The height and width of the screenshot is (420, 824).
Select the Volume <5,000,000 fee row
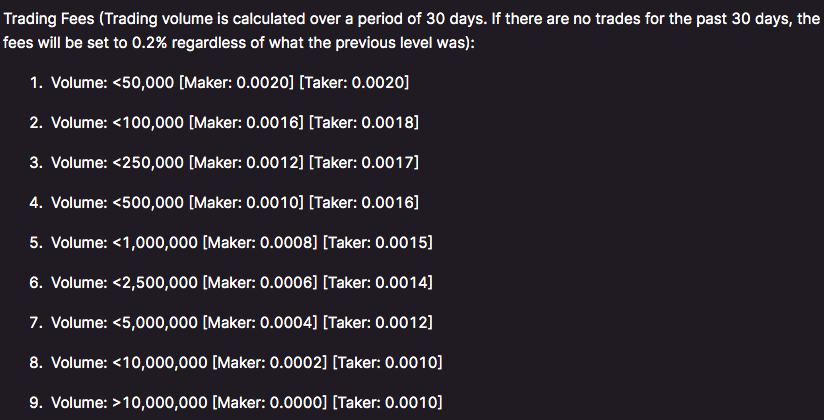(x=231, y=322)
